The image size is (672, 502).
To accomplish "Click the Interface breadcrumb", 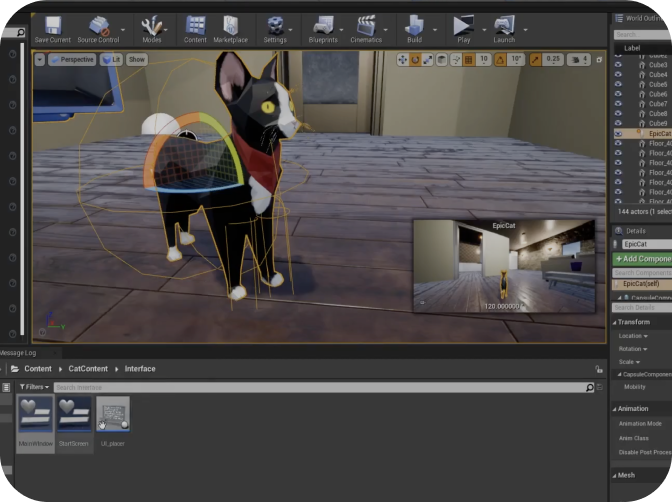I will (140, 369).
